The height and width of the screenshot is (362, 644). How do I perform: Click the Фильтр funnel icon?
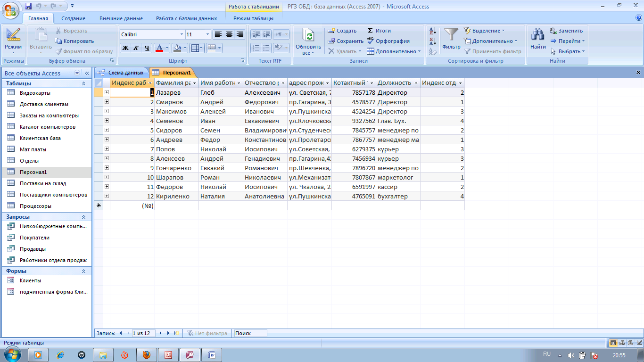pos(451,35)
